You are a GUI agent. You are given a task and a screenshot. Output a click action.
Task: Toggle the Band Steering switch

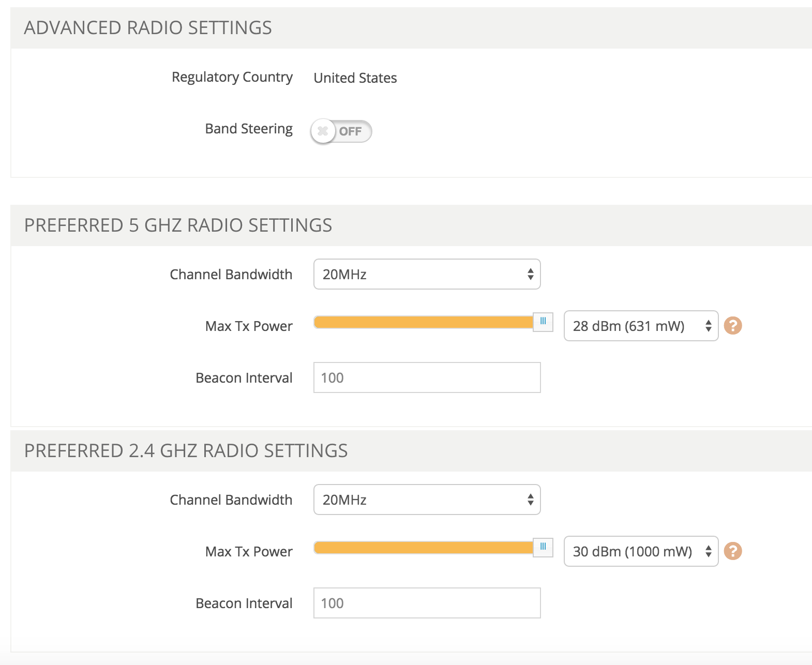pos(341,131)
